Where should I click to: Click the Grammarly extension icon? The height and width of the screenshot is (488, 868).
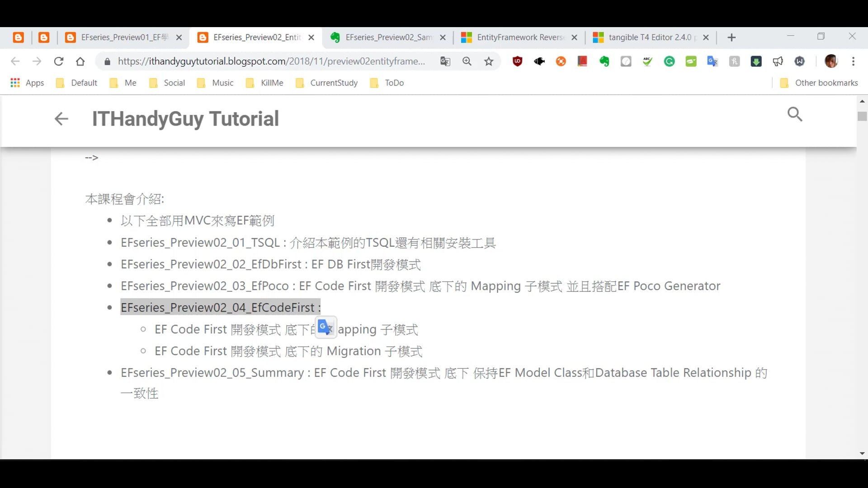pyautogui.click(x=670, y=61)
